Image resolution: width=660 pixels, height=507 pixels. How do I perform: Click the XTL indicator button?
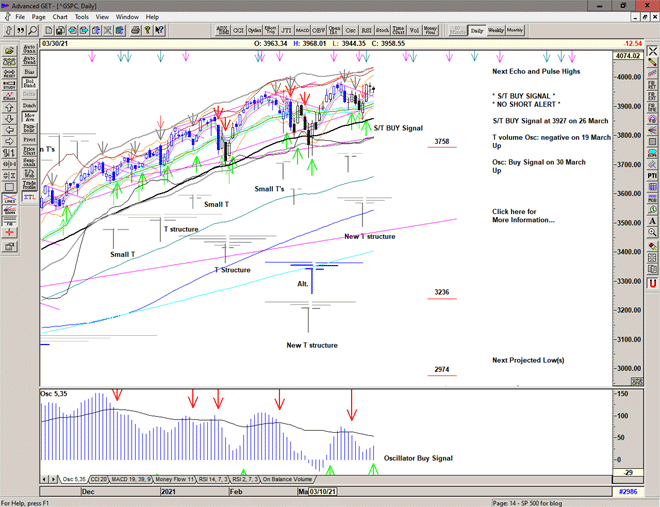pyautogui.click(x=29, y=199)
